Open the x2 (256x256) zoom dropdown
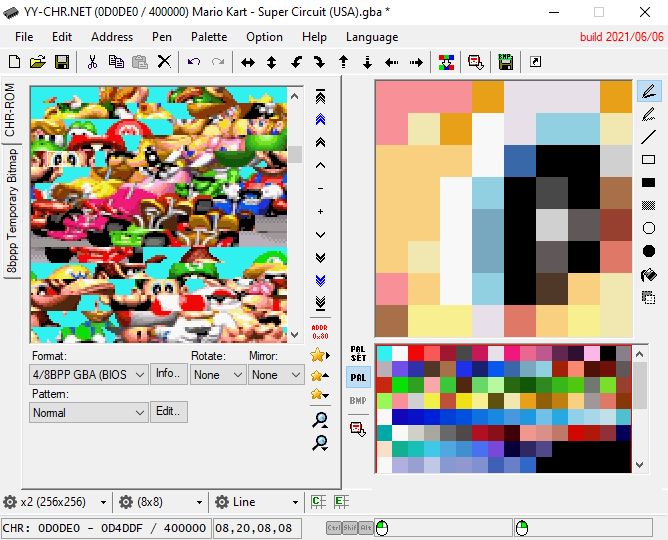Image resolution: width=668 pixels, height=540 pixels. point(55,502)
